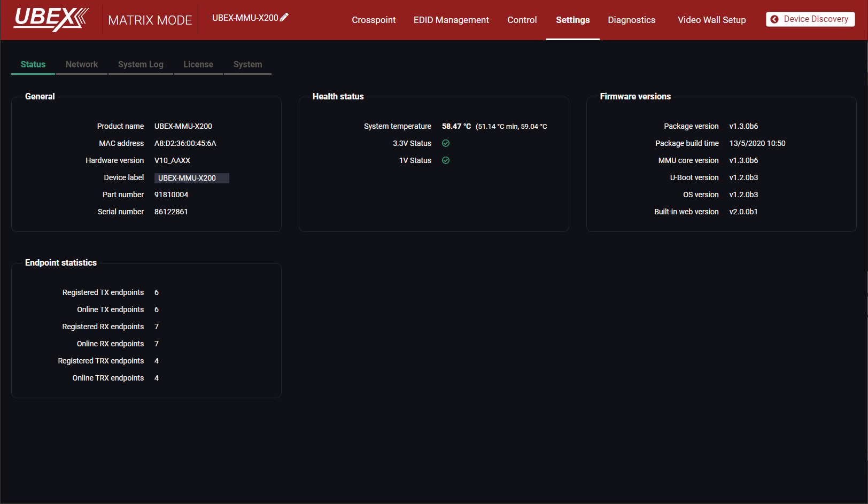The width and height of the screenshot is (868, 504).
Task: Select serial number 86122861
Action: tap(171, 212)
